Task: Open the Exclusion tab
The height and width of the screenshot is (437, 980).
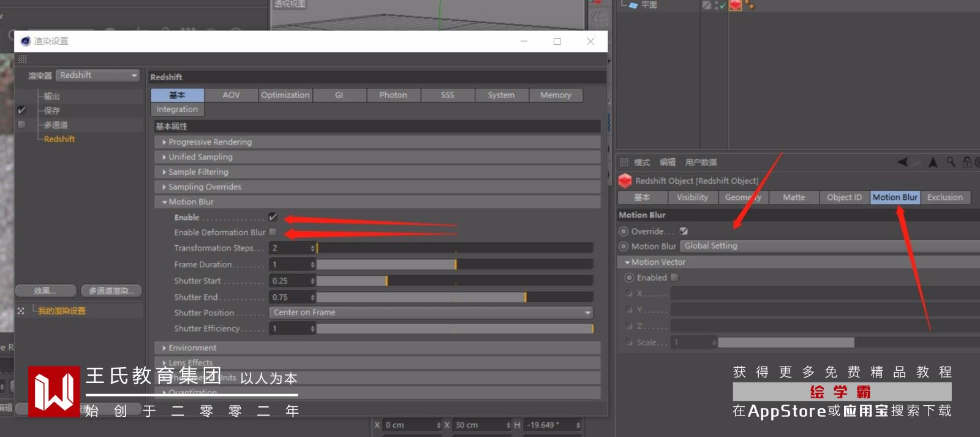Action: click(945, 197)
